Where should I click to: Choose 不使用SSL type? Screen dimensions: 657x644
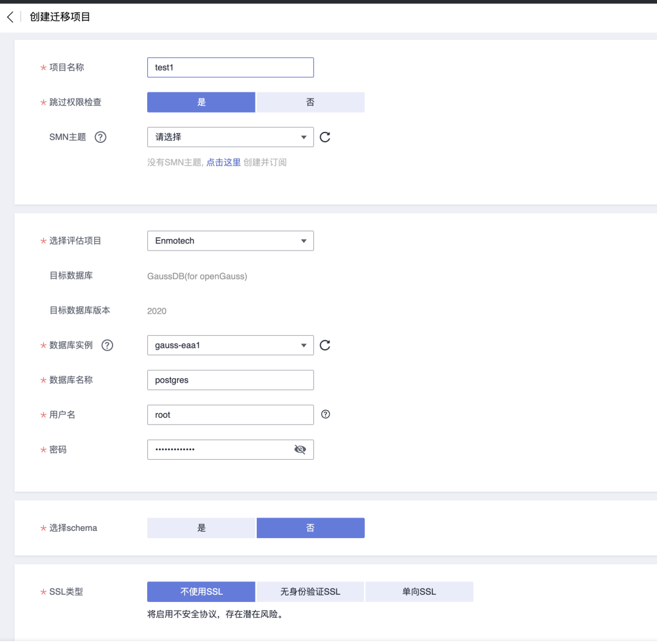click(x=201, y=592)
